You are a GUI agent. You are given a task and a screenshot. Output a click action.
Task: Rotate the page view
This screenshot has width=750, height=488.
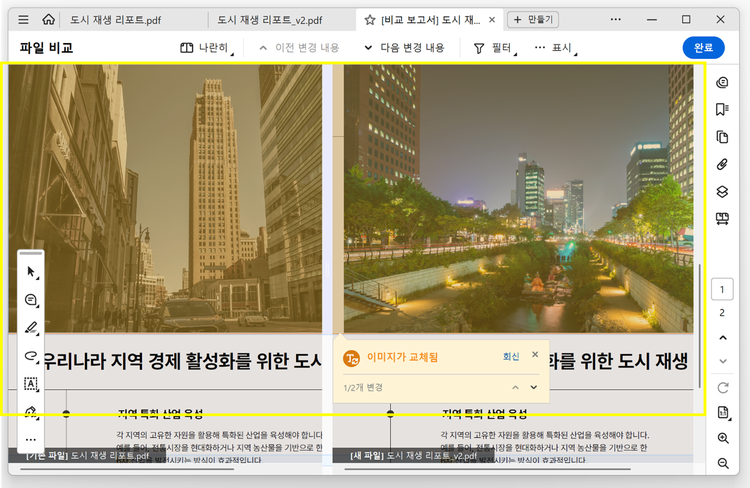click(x=723, y=388)
